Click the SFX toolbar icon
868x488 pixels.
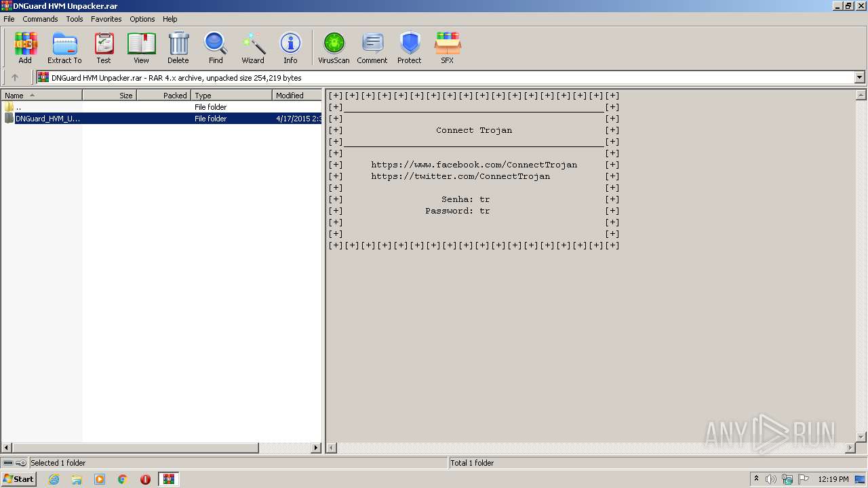click(x=448, y=47)
